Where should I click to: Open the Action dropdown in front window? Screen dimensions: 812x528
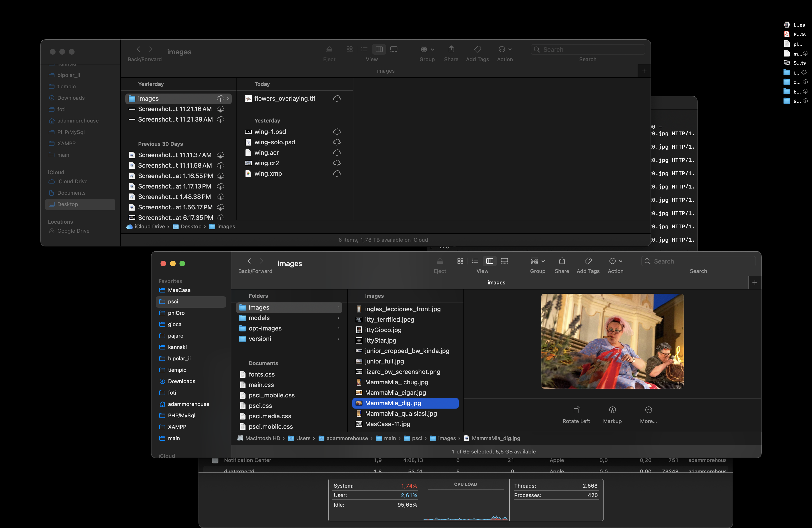point(615,261)
